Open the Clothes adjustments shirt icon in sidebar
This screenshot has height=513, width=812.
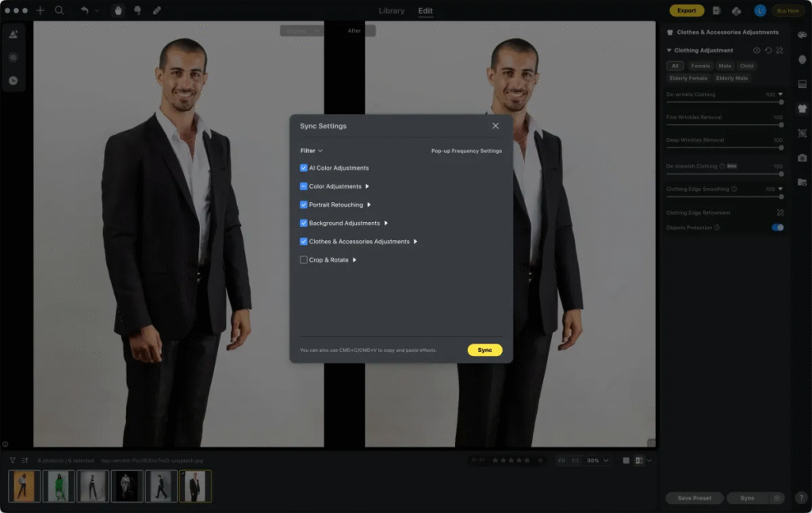pyautogui.click(x=802, y=108)
